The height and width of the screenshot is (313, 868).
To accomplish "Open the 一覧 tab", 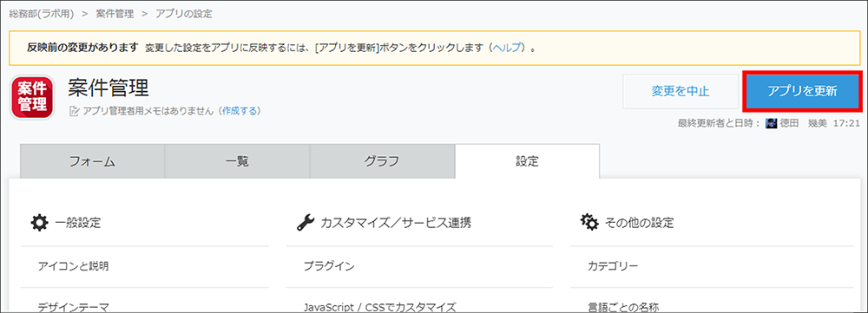I will tap(237, 161).
